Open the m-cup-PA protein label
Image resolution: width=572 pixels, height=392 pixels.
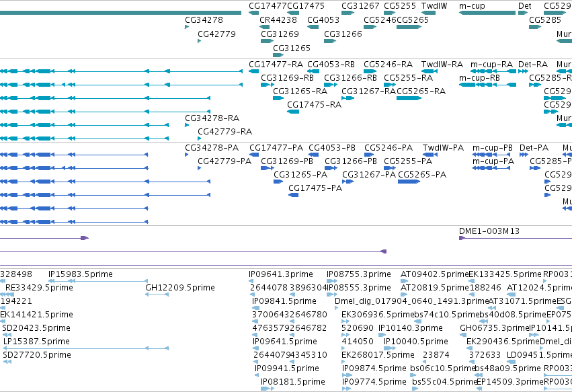click(x=493, y=161)
